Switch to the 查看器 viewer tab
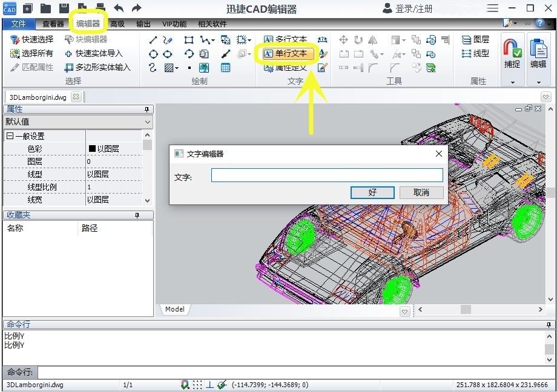 point(53,24)
